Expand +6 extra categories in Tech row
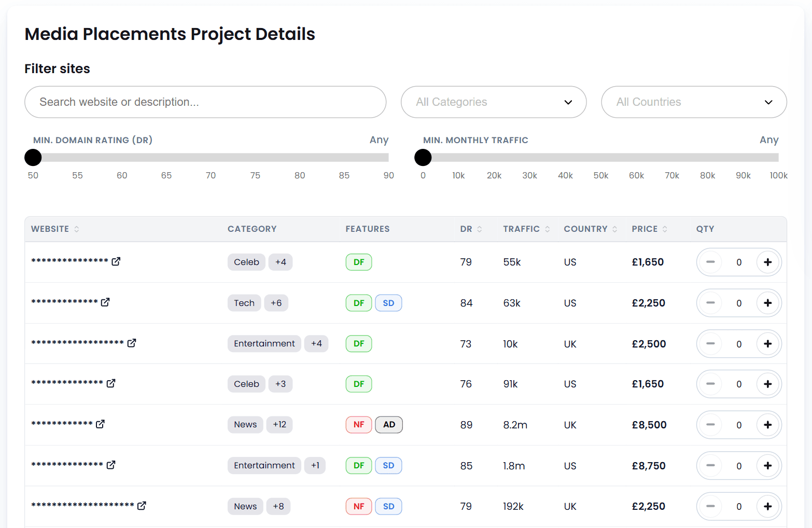The image size is (812, 528). point(276,303)
